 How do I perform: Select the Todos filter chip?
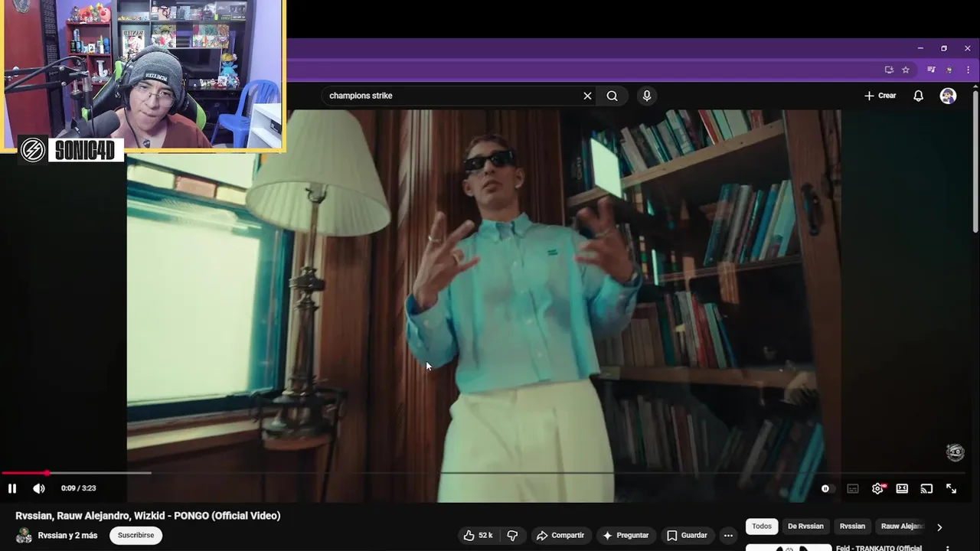[762, 527]
